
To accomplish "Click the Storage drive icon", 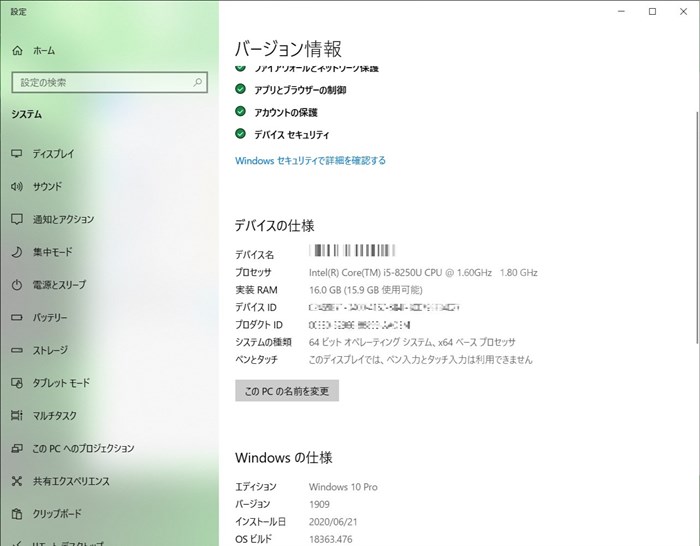I will tap(17, 350).
